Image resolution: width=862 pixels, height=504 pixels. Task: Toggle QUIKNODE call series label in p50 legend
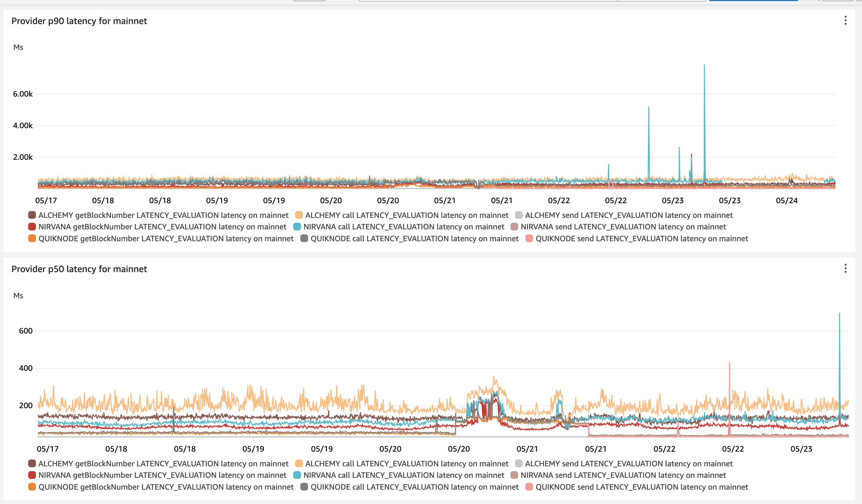click(x=415, y=487)
